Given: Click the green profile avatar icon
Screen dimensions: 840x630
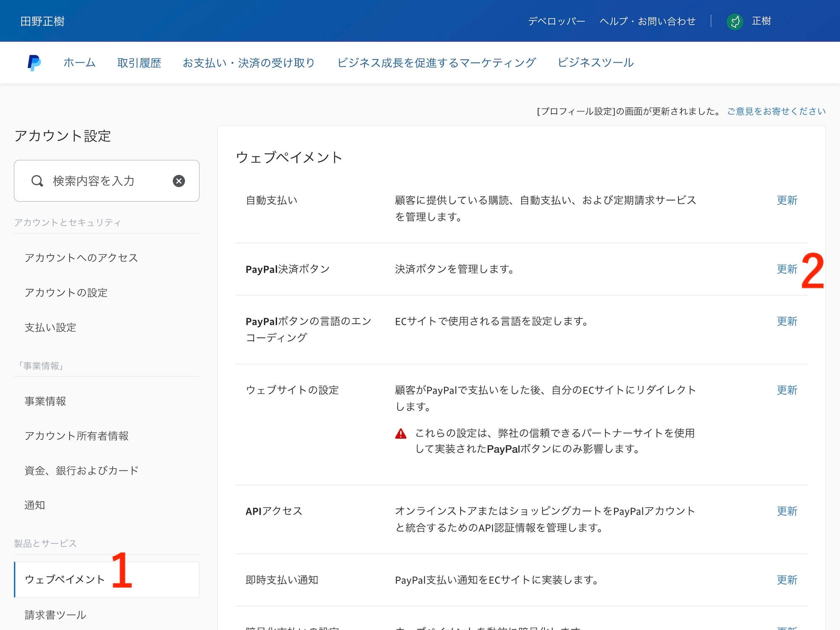Looking at the screenshot, I should coord(735,21).
